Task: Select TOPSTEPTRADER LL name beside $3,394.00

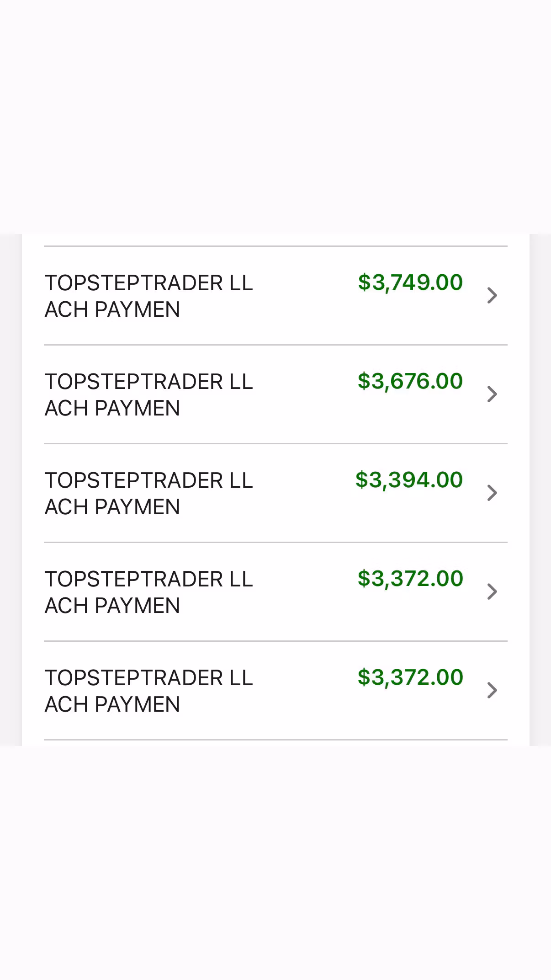Action: point(148,480)
